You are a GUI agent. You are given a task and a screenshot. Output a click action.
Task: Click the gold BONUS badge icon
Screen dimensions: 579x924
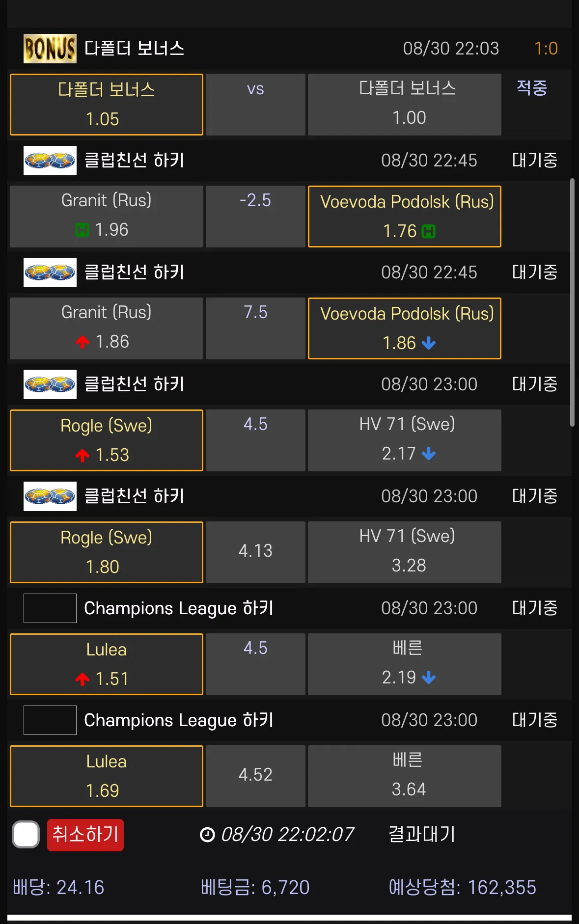(50, 49)
